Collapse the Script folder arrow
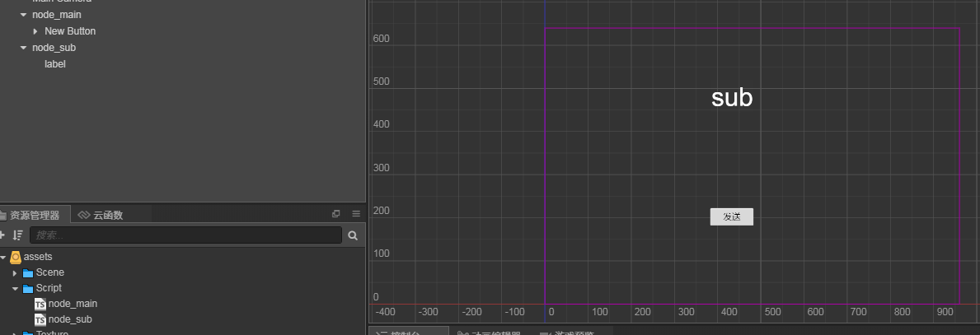The width and height of the screenshot is (980, 335). pyautogui.click(x=15, y=289)
